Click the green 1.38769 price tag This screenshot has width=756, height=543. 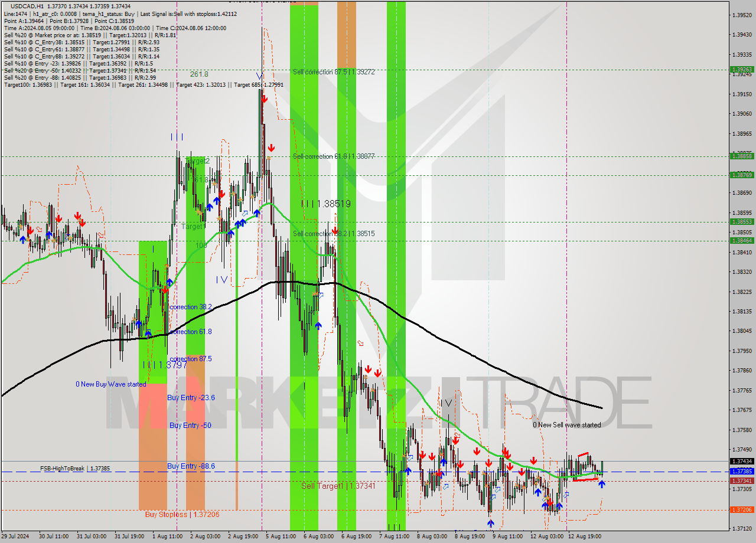coord(742,175)
